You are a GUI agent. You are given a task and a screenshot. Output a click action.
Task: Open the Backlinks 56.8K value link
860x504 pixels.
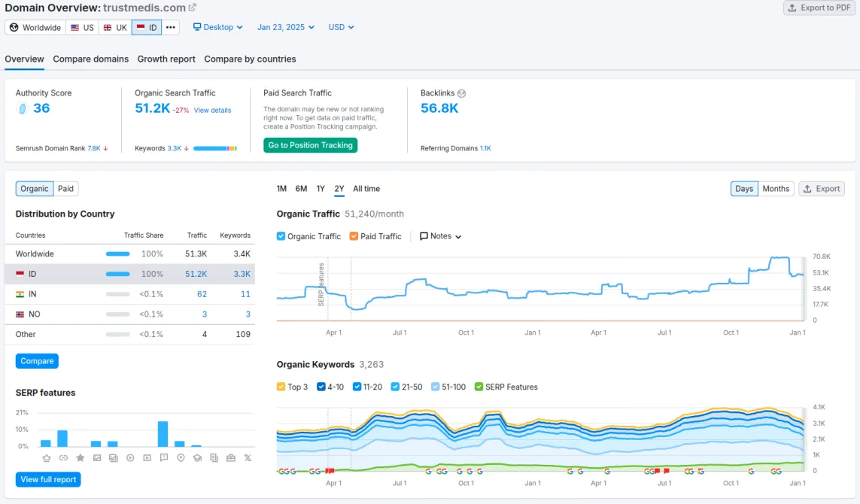pyautogui.click(x=439, y=108)
